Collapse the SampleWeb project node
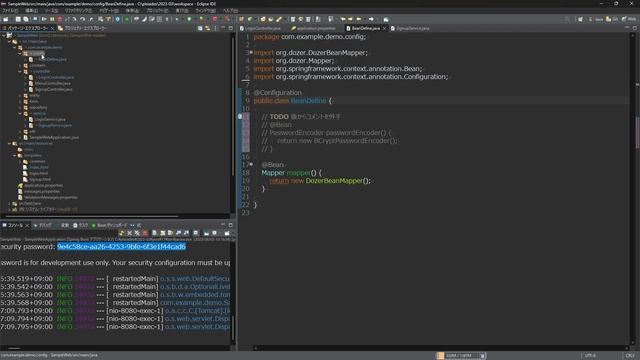 [x=4, y=36]
